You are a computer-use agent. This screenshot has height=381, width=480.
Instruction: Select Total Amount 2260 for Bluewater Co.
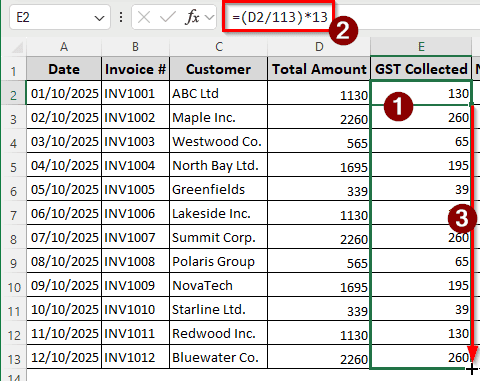click(319, 357)
